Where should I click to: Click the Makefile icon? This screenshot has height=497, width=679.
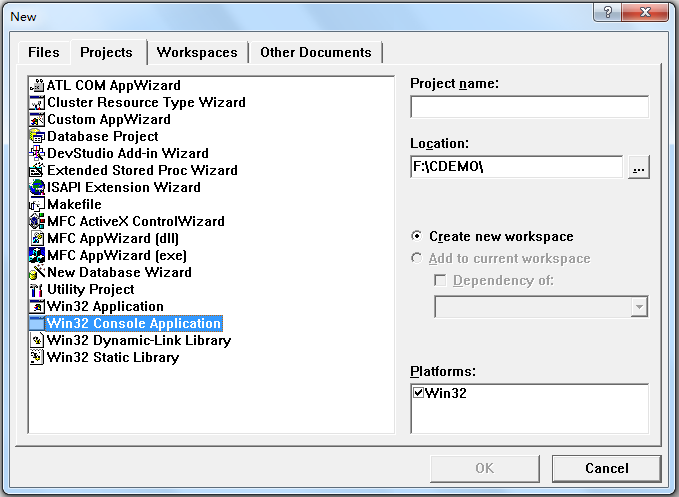37,204
